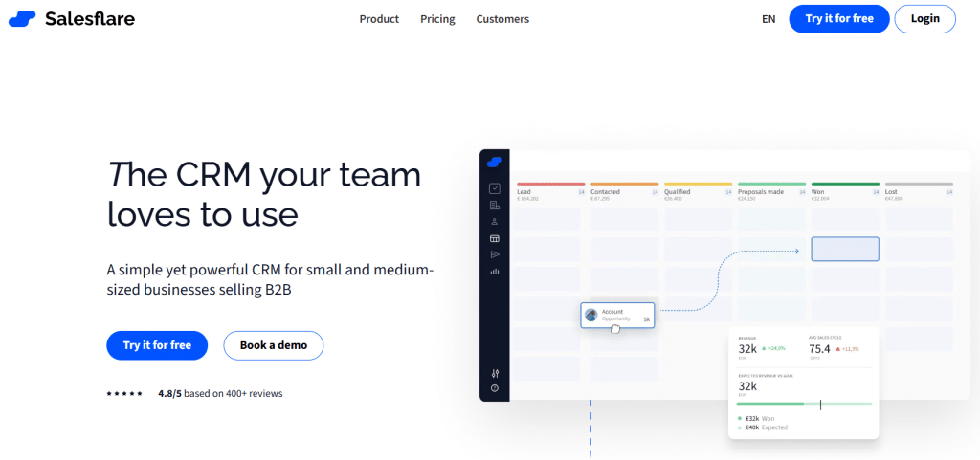The image size is (980, 460).
Task: Click the black goal marker on the revenue progress bar
Action: click(x=820, y=405)
